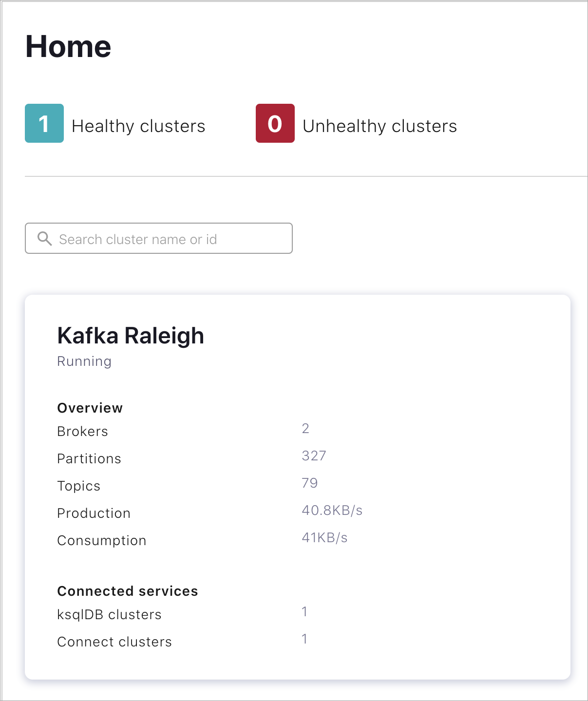Click the teal healthy clusters count badge
This screenshot has height=701, width=588.
44,123
